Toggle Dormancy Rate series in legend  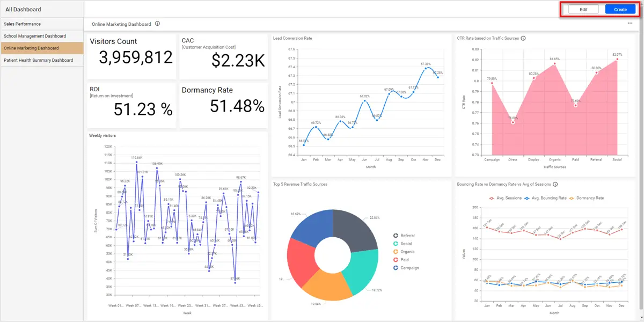tap(587, 198)
